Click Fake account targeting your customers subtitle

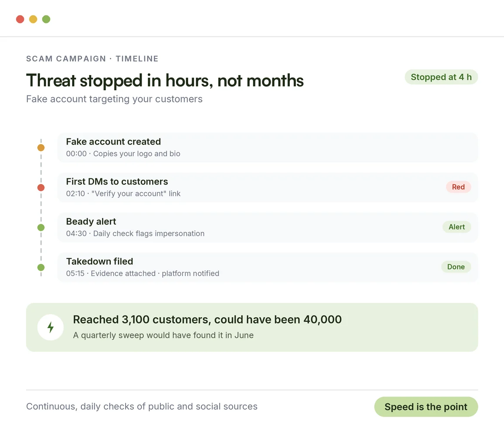114,99
